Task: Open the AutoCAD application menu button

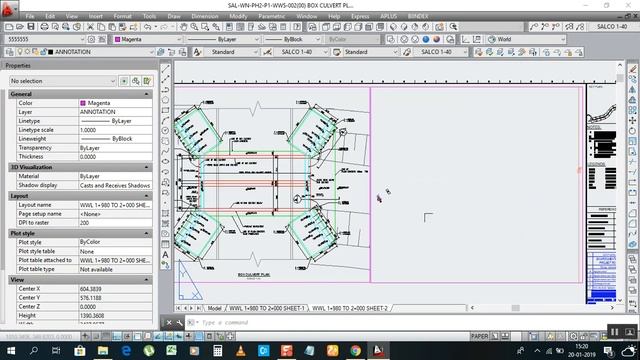Action: click(8, 9)
